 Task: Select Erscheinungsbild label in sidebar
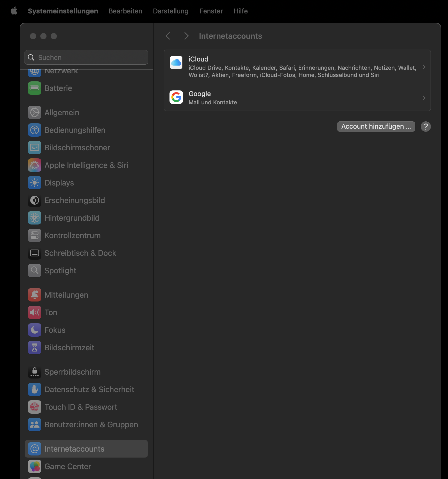pyautogui.click(x=75, y=200)
